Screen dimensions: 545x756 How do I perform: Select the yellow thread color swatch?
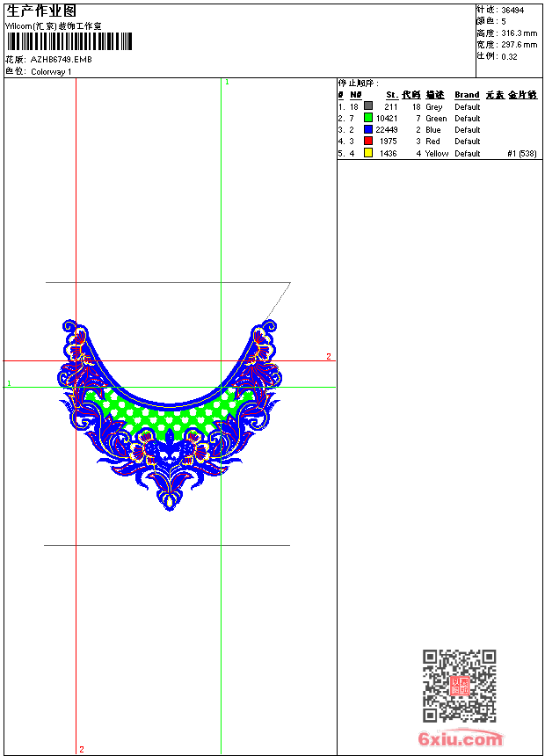point(368,153)
